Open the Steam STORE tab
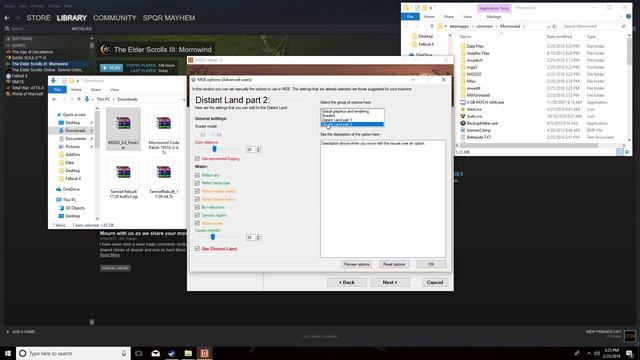640x360 pixels. (38, 18)
